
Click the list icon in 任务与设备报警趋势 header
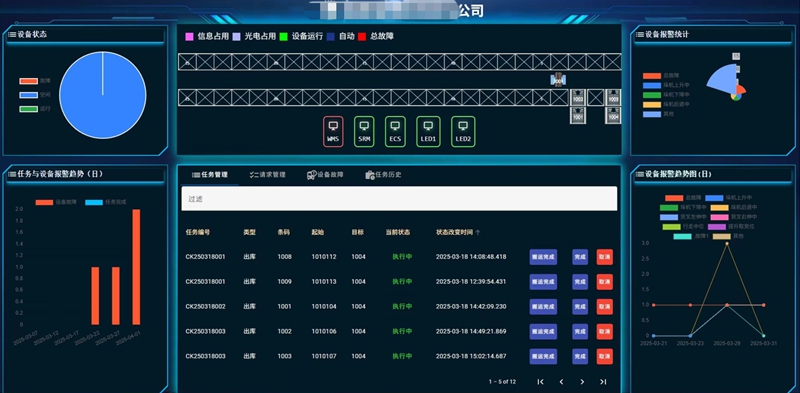12,174
